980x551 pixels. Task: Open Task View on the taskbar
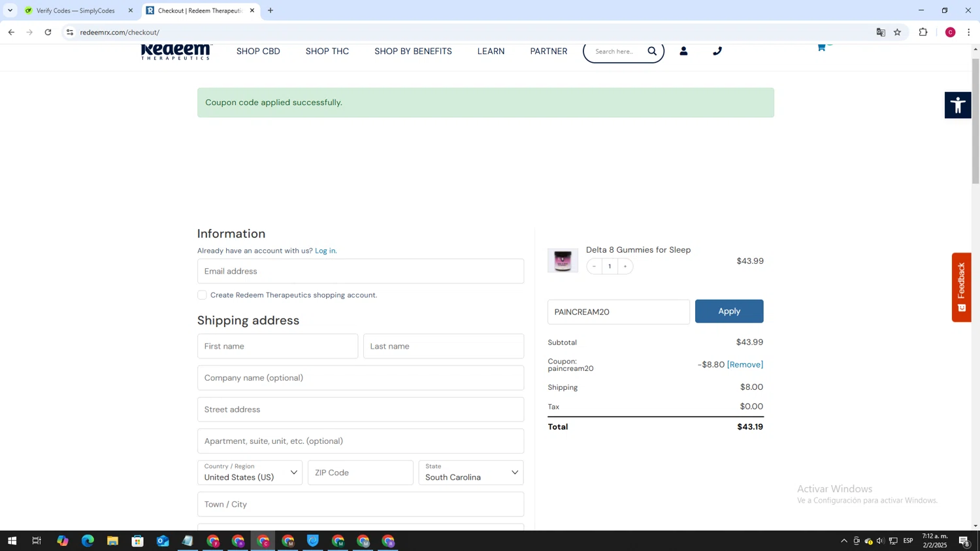tap(37, 541)
